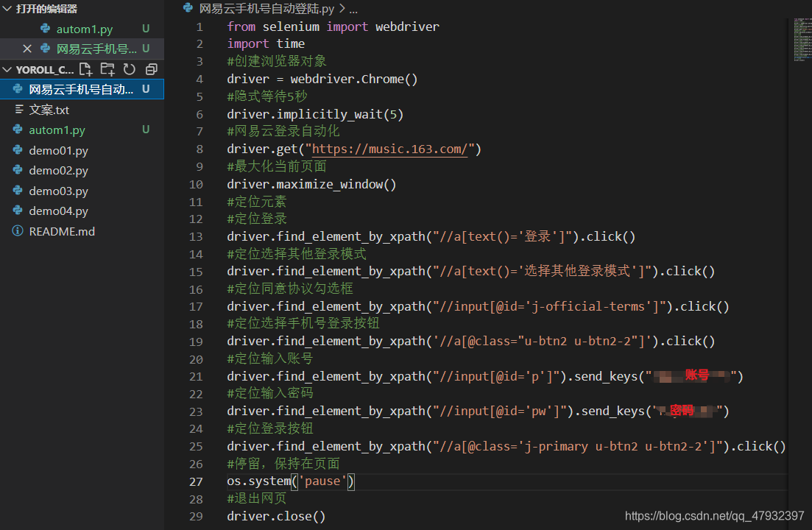
Task: Click the xpath string 'j-official-terms' on line 17
Action: (x=587, y=306)
